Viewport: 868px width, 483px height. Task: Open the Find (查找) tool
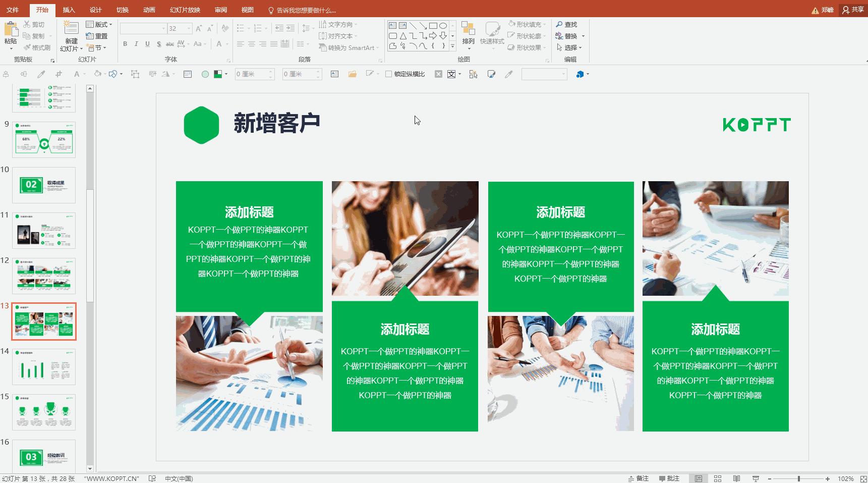coord(568,24)
